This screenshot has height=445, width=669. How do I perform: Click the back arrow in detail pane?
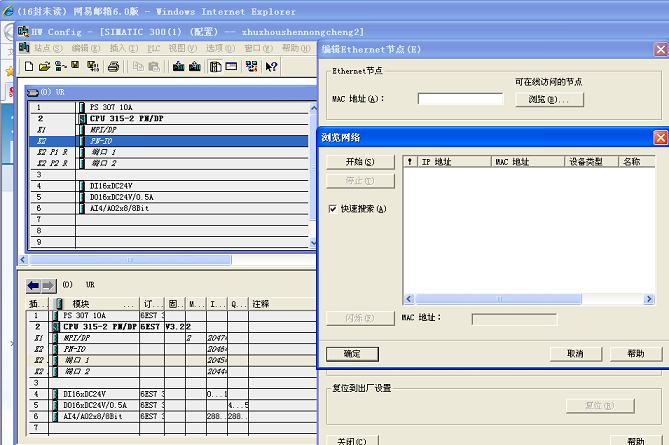coord(33,285)
